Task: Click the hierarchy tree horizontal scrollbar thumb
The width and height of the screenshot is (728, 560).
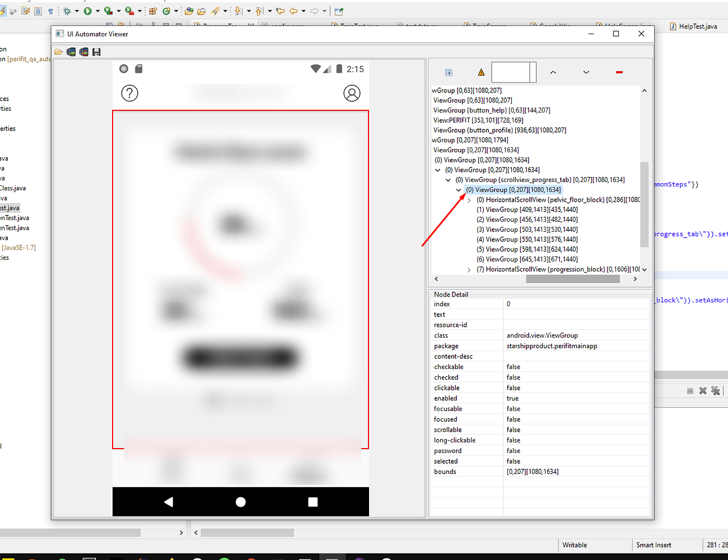Action: pyautogui.click(x=573, y=279)
